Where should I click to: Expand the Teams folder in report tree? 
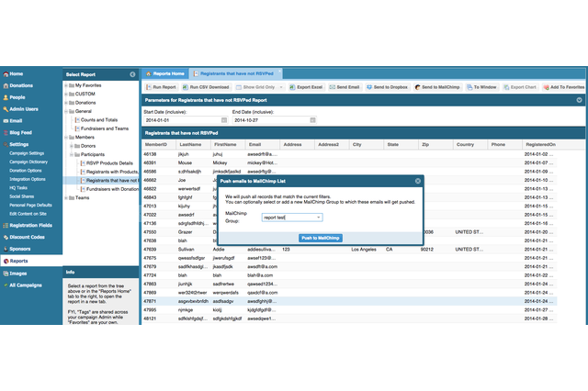pos(68,197)
